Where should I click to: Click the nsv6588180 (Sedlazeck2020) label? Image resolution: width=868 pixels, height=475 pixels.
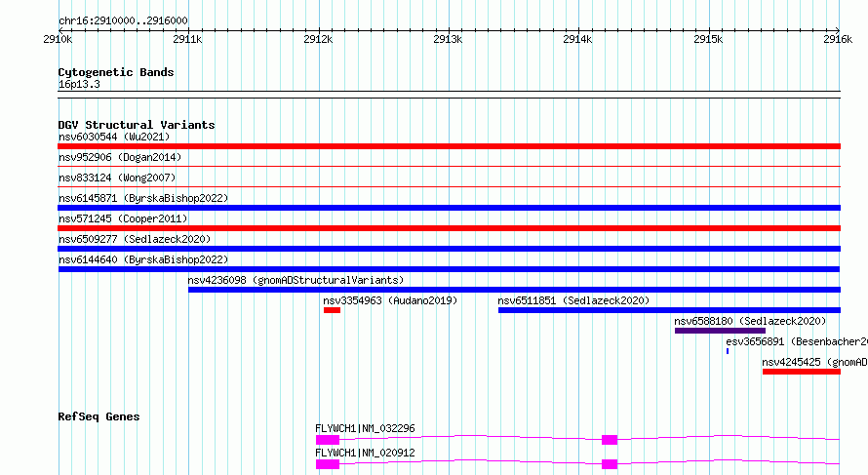(x=750, y=321)
